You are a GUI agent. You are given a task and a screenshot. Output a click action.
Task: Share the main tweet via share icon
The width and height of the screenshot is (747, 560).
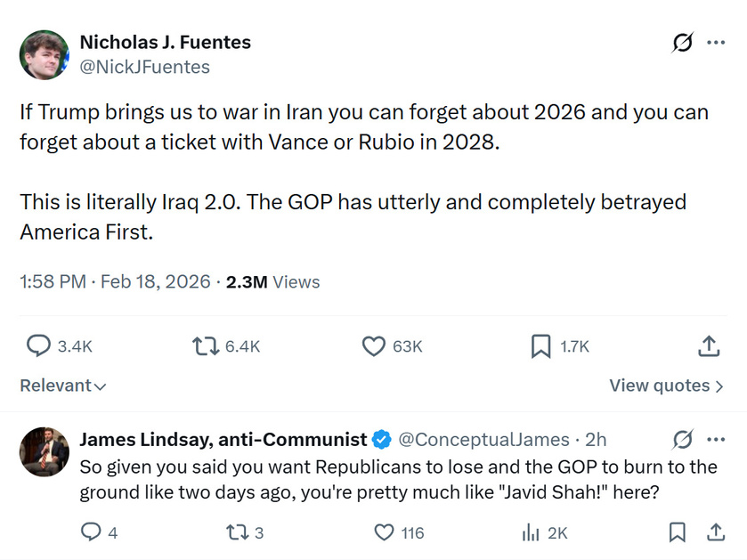coord(709,346)
